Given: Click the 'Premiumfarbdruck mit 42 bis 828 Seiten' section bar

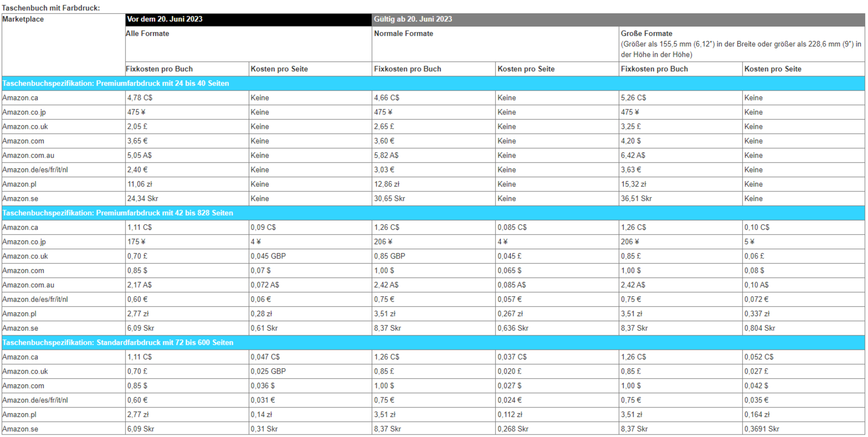Looking at the screenshot, I should [x=433, y=213].
